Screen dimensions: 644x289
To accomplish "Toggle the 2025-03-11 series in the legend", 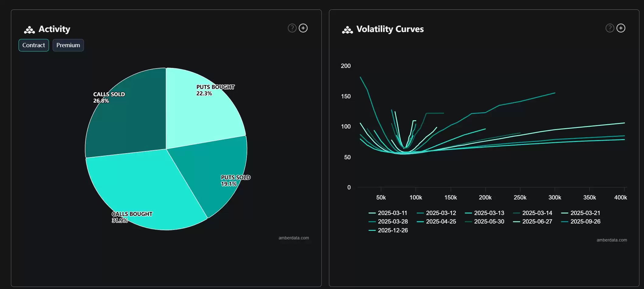I will [388, 213].
